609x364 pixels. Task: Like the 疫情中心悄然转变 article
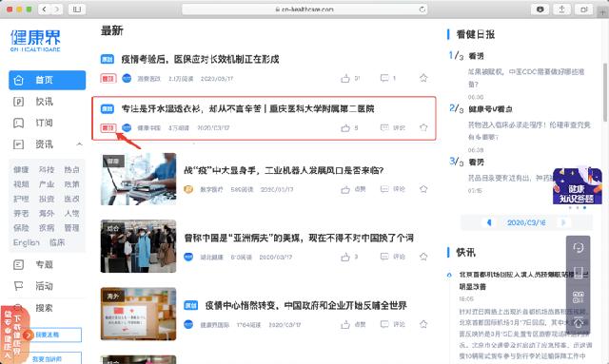click(x=345, y=324)
